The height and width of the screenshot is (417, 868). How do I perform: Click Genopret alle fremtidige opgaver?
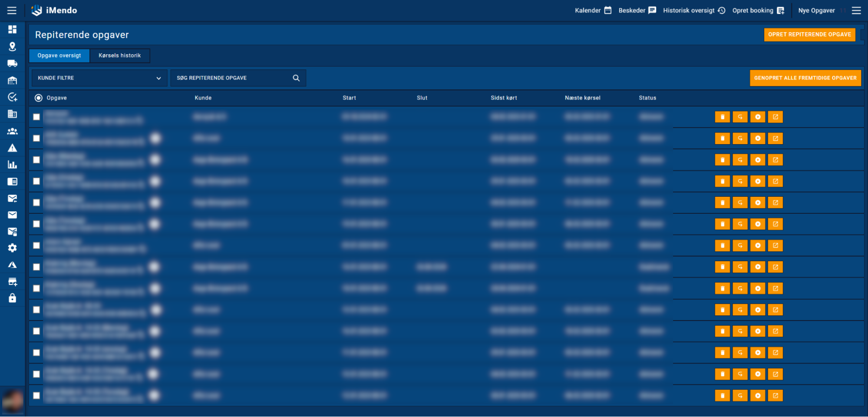point(805,78)
